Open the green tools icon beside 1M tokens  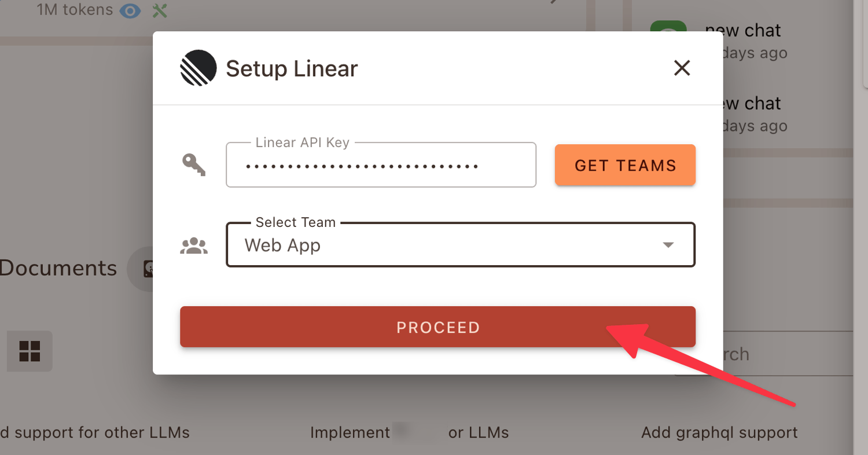[x=160, y=10]
